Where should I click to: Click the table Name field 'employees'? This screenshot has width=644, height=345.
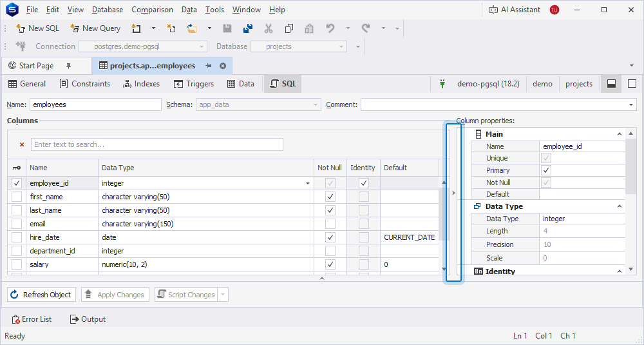click(95, 104)
